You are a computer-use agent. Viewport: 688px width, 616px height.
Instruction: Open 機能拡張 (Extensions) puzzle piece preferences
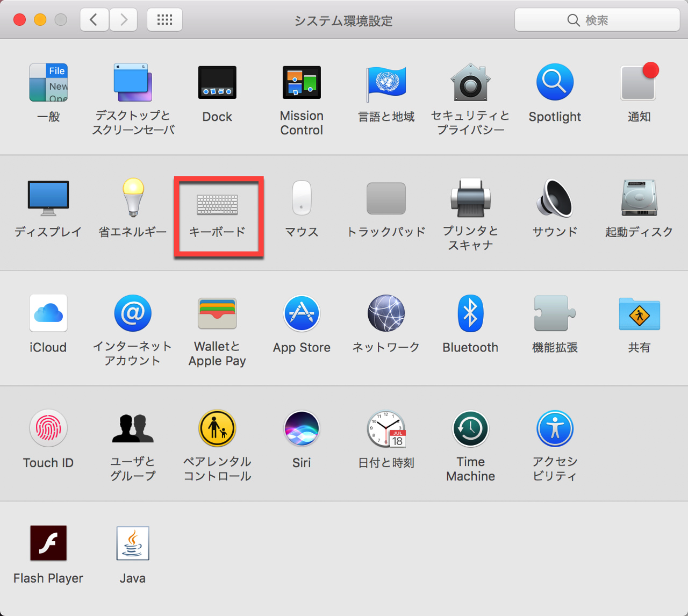[x=555, y=313]
